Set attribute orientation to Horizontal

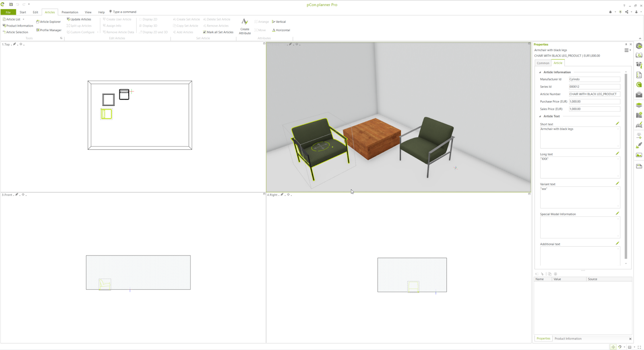point(281,30)
